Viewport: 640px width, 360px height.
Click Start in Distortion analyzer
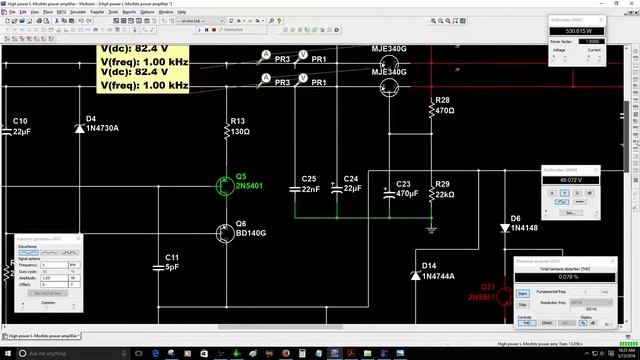coord(522,293)
